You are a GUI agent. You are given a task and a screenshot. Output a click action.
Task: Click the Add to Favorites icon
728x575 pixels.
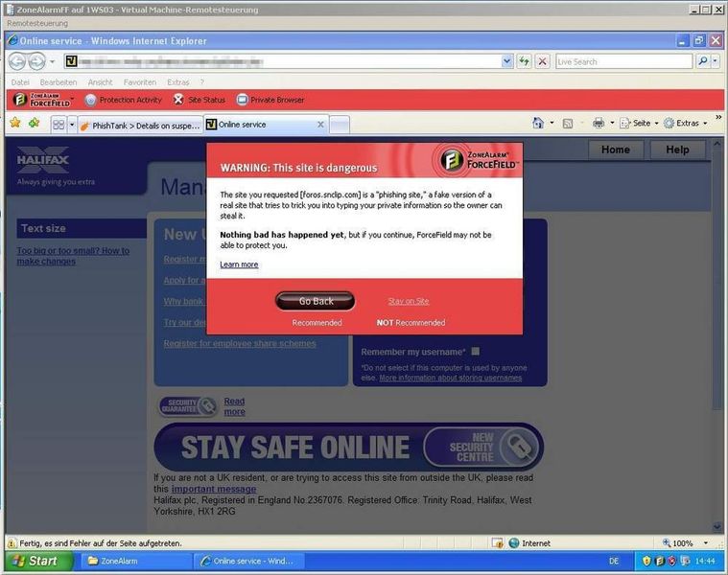pos(34,123)
